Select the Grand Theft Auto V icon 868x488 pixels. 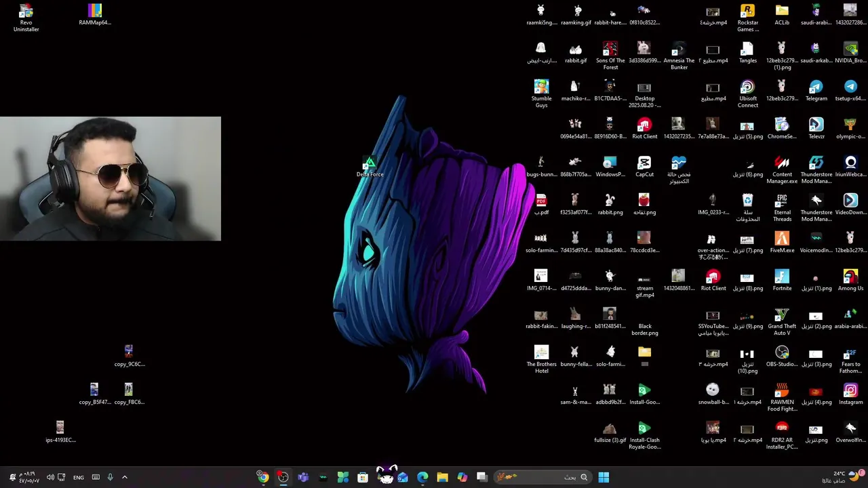point(782,321)
